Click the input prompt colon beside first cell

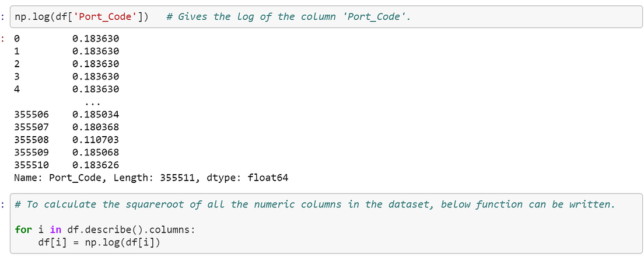pos(2,17)
